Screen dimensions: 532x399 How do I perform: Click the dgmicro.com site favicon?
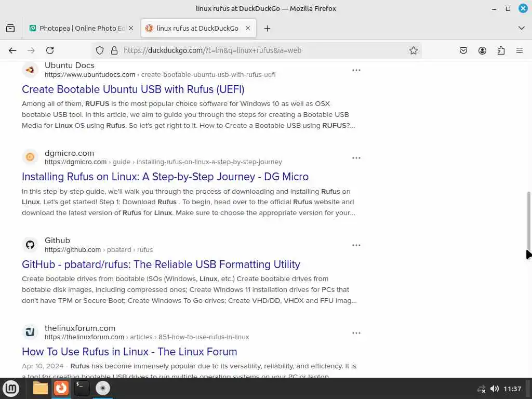click(30, 157)
